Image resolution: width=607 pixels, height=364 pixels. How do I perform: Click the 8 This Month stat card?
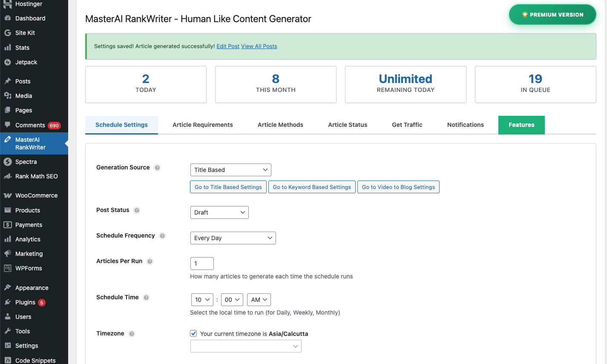(x=276, y=84)
